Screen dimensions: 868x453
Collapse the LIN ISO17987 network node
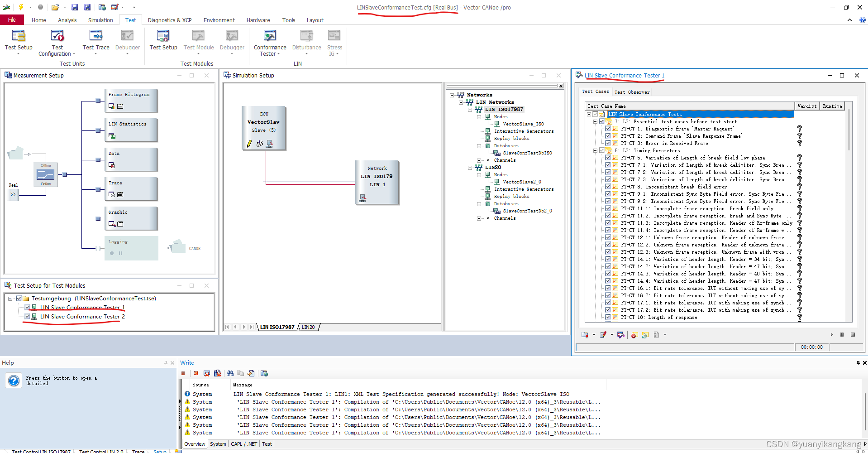(470, 110)
